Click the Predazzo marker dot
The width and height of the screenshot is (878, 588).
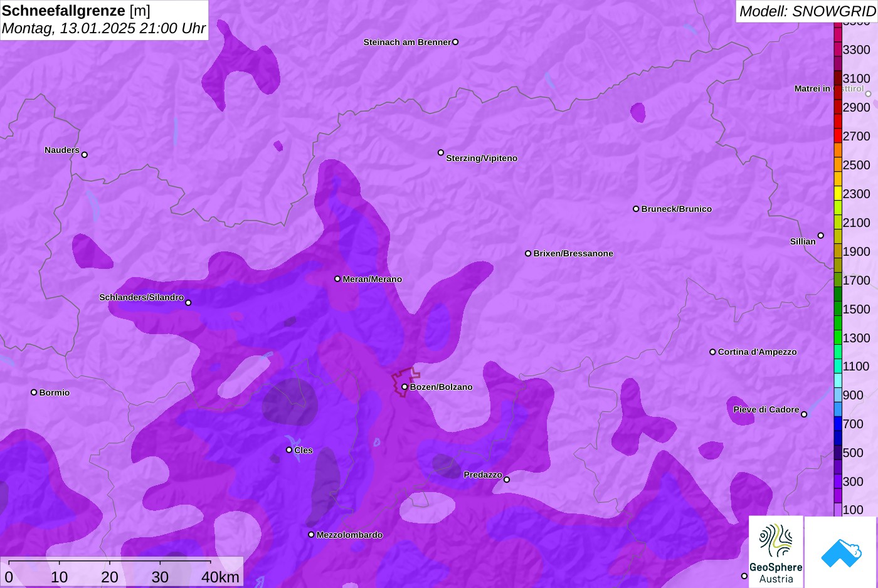click(507, 480)
